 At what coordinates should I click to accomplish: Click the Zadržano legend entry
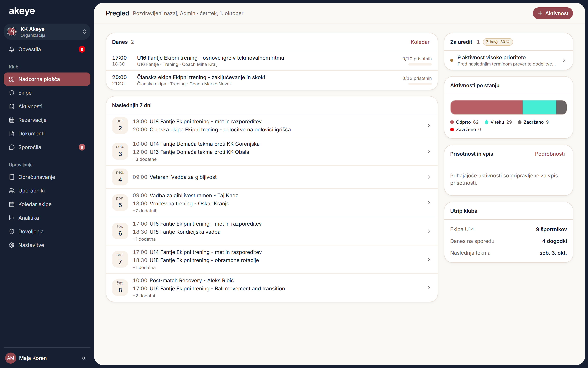533,122
